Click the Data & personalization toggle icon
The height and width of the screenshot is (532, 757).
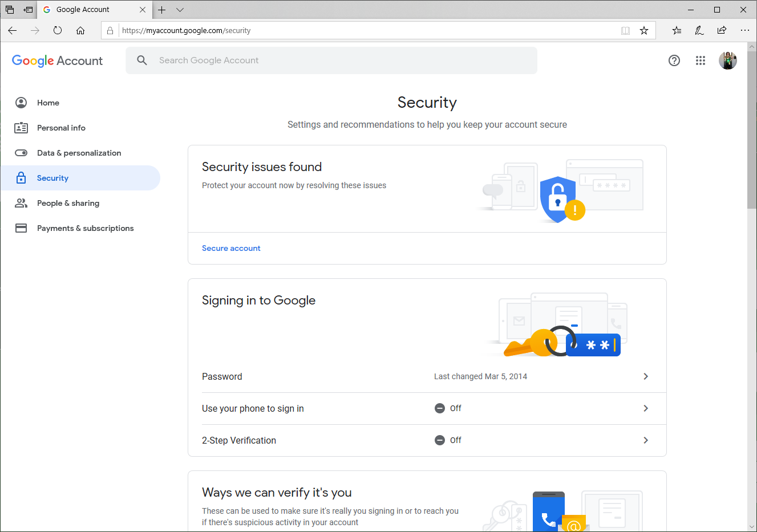[x=21, y=153]
